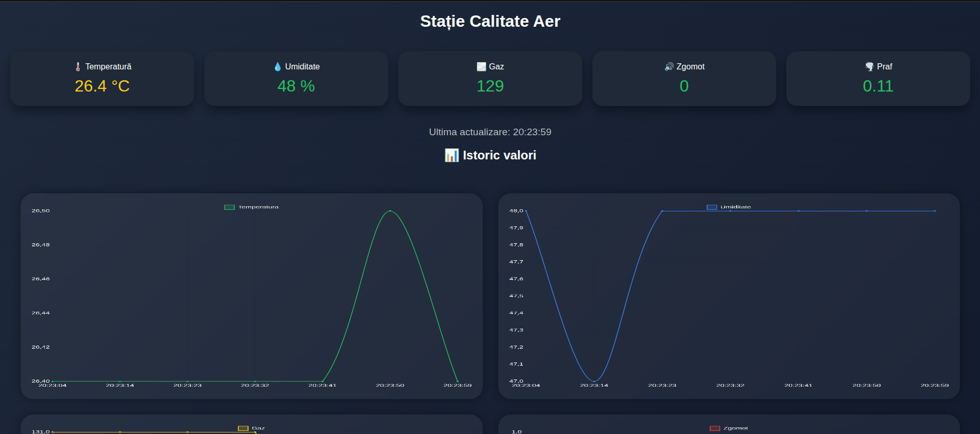
Task: Toggle the blue Umiditate legend swatch
Action: pyautogui.click(x=712, y=207)
